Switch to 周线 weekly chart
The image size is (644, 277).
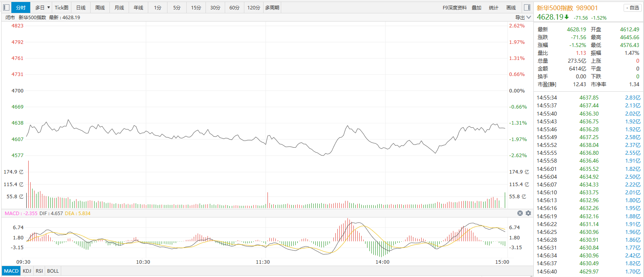pos(100,7)
